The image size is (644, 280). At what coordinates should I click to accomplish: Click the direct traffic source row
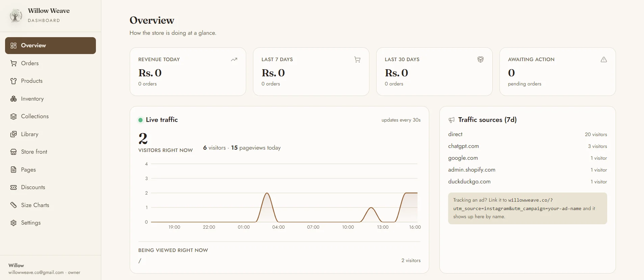pos(527,134)
